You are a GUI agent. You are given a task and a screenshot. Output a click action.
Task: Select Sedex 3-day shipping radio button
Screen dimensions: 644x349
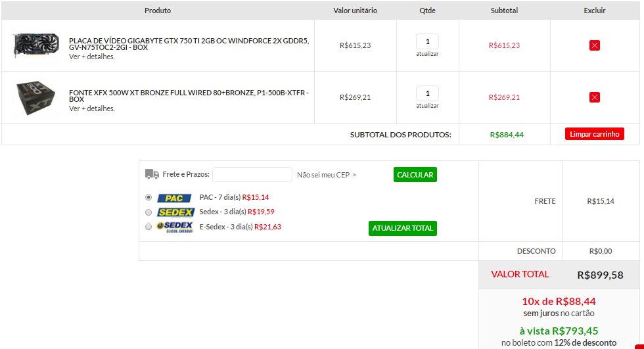[x=149, y=212]
